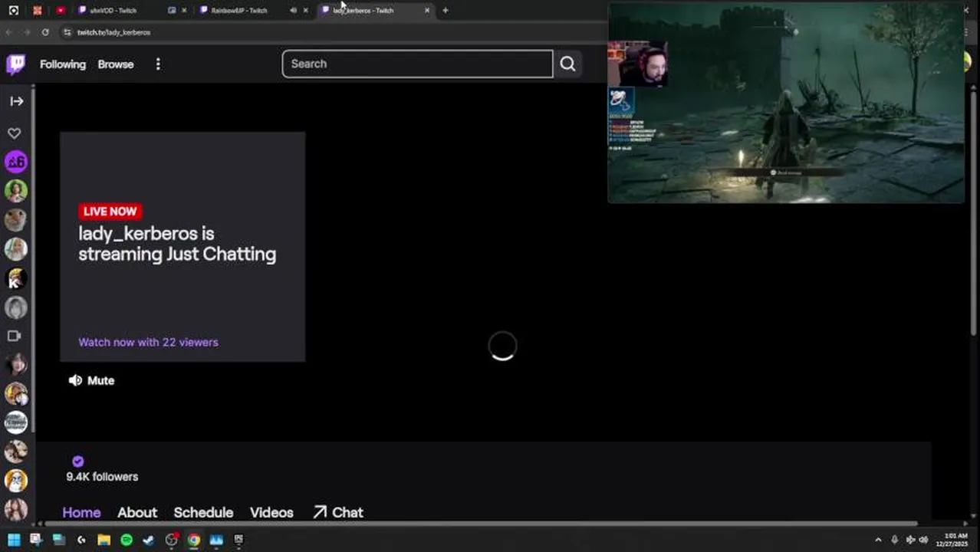Image resolution: width=980 pixels, height=552 pixels.
Task: Click the verified badge above followers
Action: point(77,461)
